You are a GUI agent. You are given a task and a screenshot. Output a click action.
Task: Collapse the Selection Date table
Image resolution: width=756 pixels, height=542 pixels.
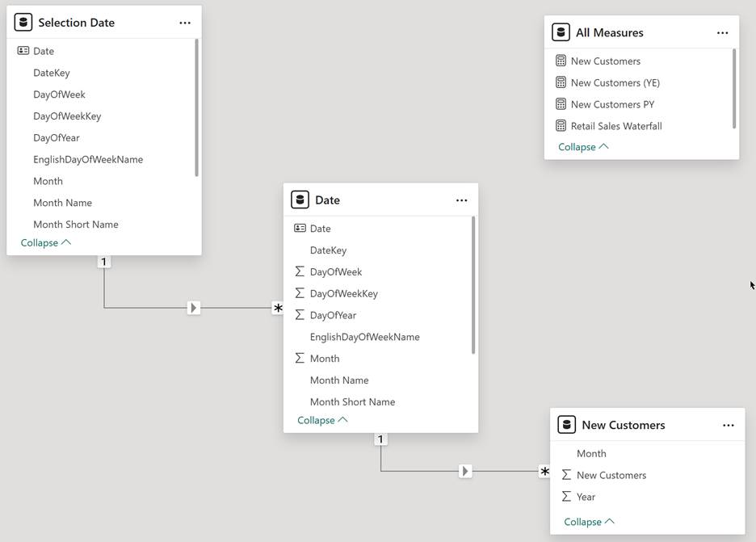click(45, 242)
